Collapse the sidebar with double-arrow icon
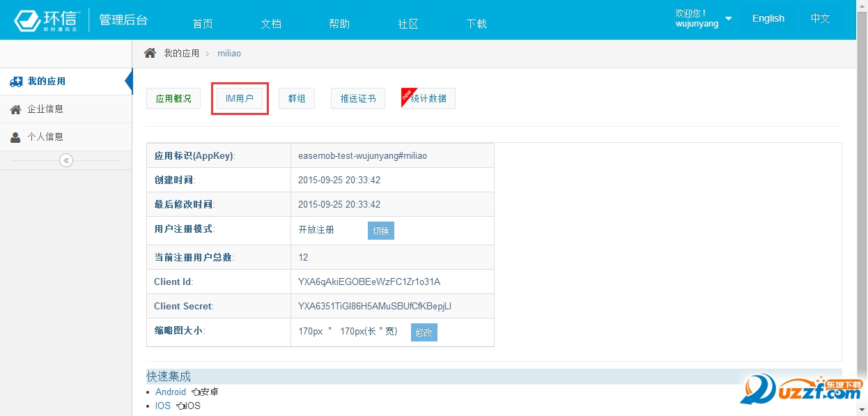 [x=66, y=160]
